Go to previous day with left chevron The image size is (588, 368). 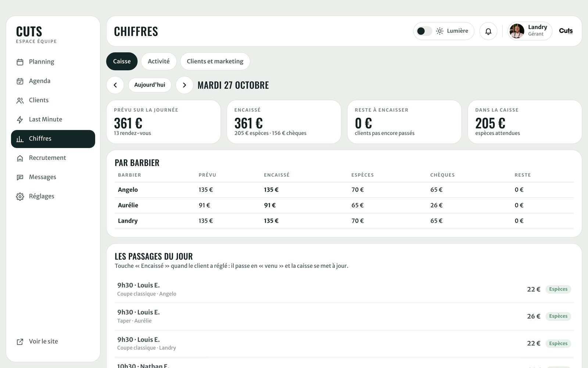click(x=115, y=85)
